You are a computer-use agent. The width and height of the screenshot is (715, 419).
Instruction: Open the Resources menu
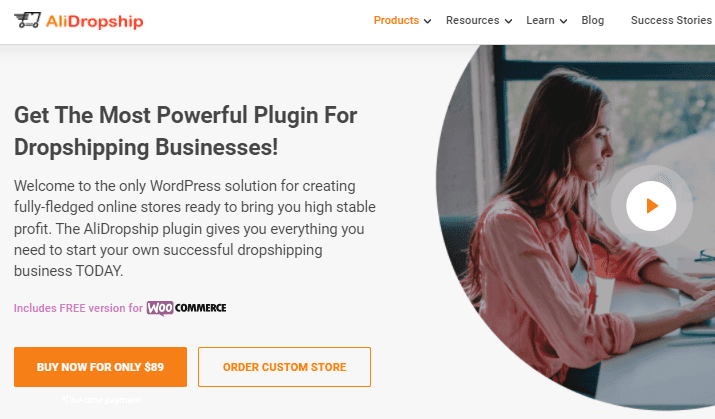pyautogui.click(x=472, y=21)
